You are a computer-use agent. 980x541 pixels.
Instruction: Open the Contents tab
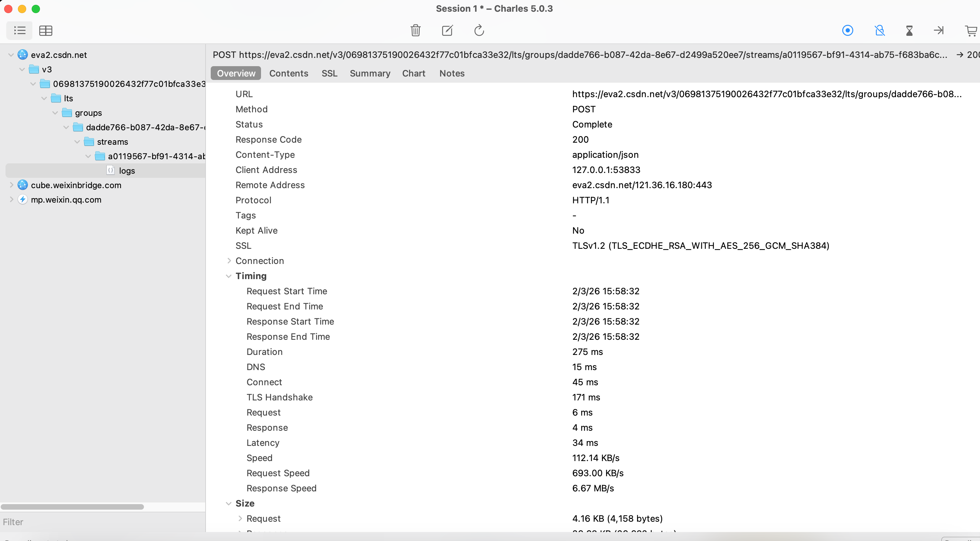288,73
